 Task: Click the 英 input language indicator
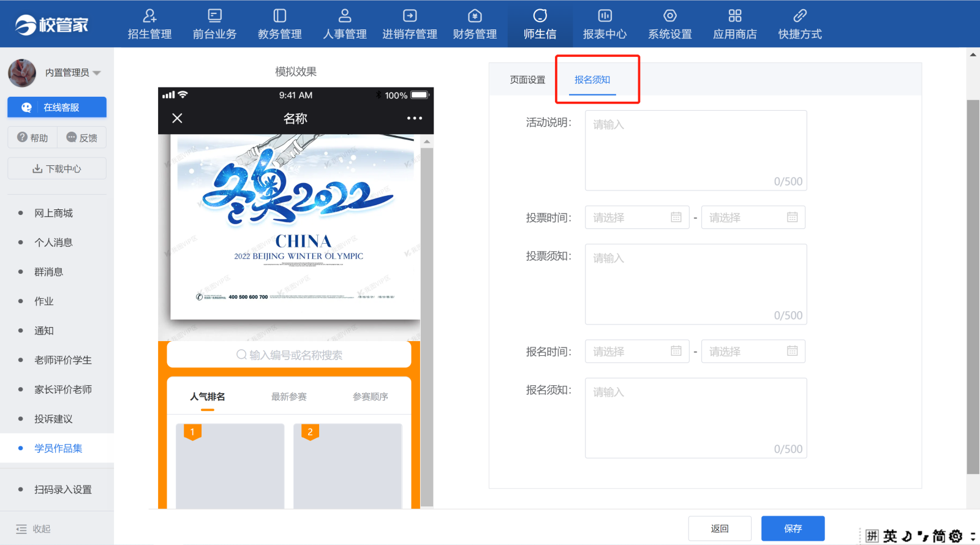coord(890,536)
